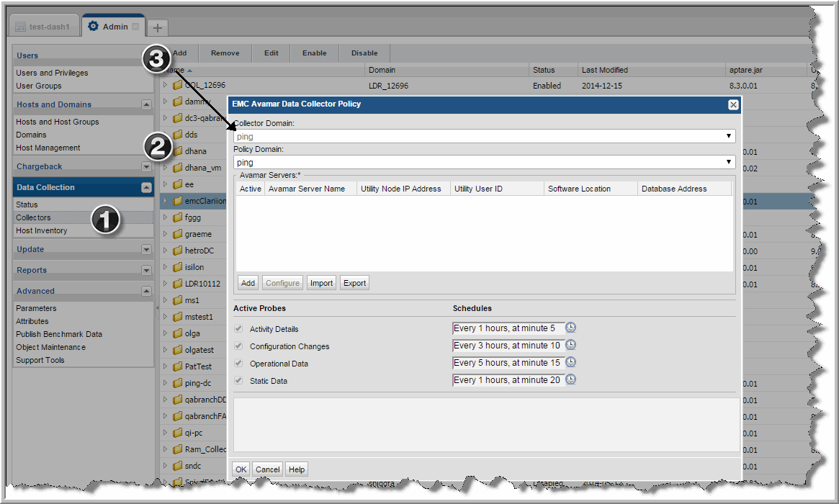Click the olga collector folder icon
Image resolution: width=839 pixels, height=504 pixels.
point(178,333)
